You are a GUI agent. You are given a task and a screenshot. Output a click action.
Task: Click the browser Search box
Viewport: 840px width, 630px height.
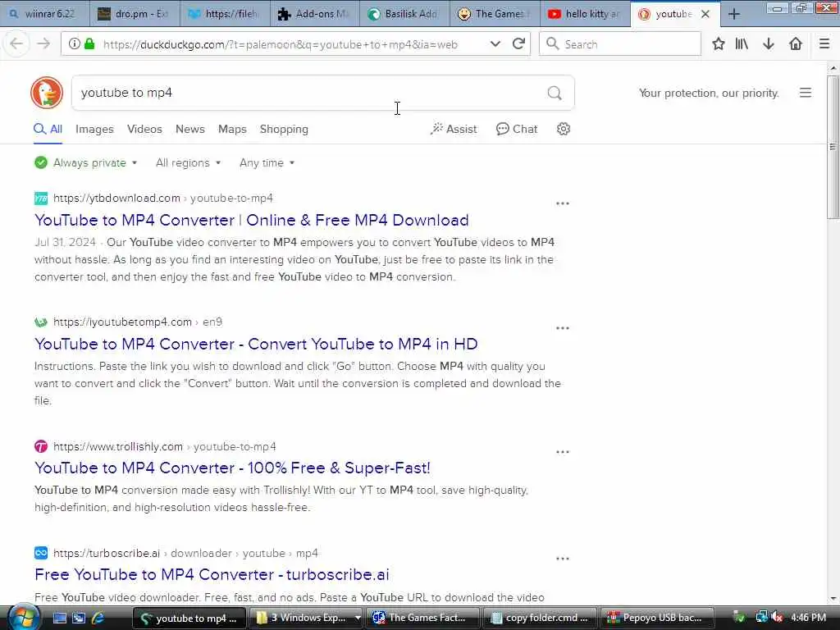[x=620, y=44]
